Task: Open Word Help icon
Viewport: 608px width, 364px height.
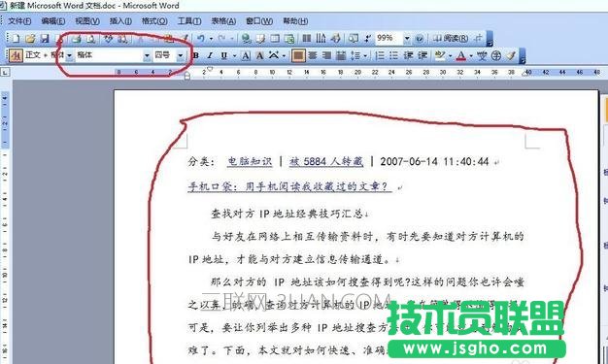Action: coord(420,38)
